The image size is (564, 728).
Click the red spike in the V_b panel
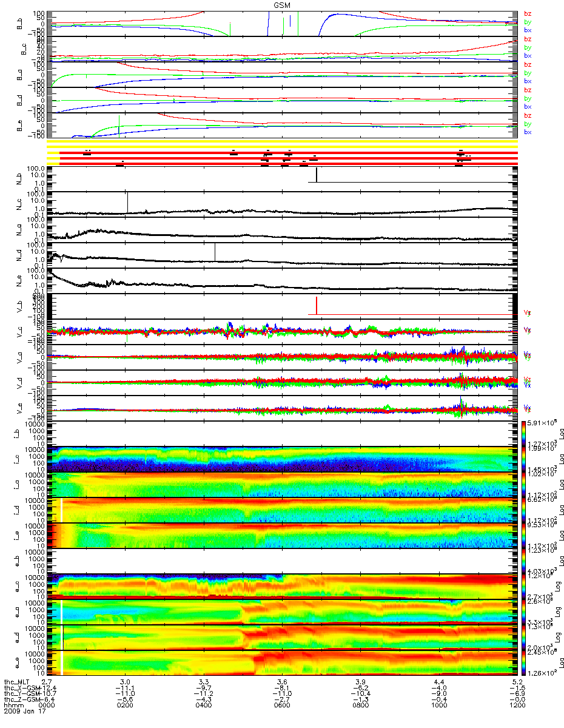[x=317, y=306]
